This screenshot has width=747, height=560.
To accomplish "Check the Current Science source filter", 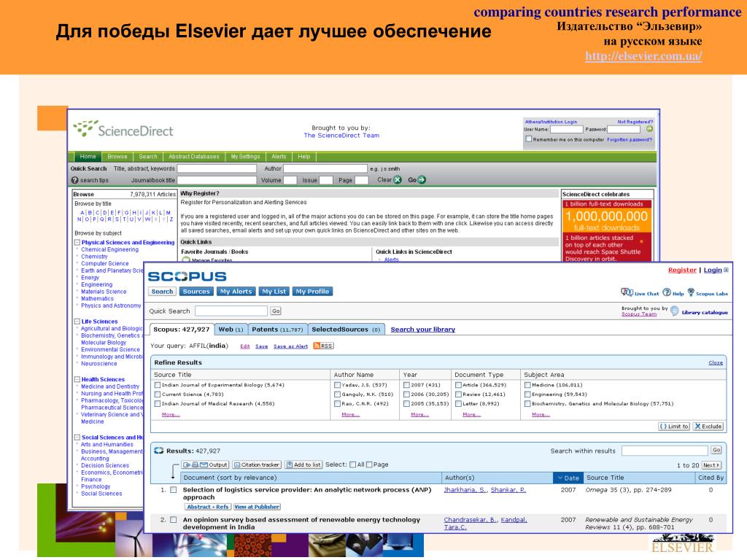I will click(x=158, y=394).
